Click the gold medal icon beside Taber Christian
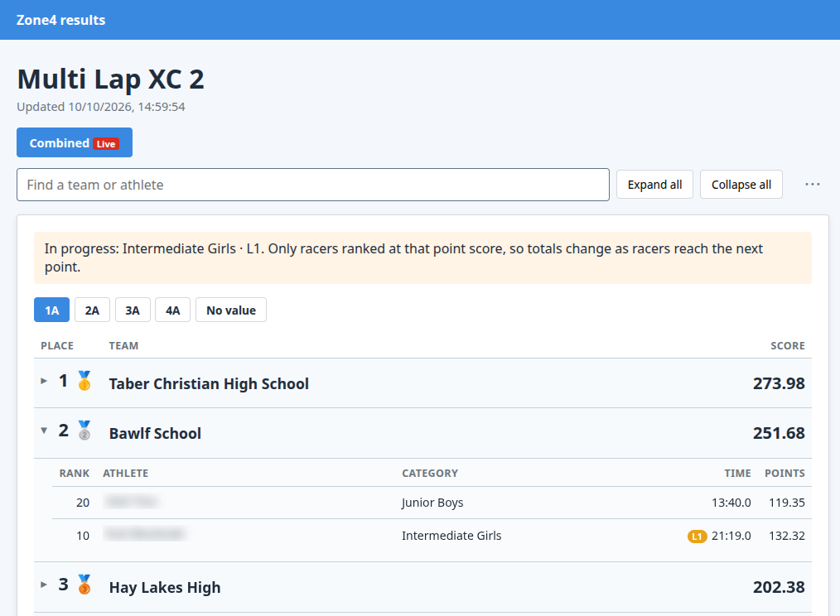Viewport: 840px width, 616px height. pos(84,381)
